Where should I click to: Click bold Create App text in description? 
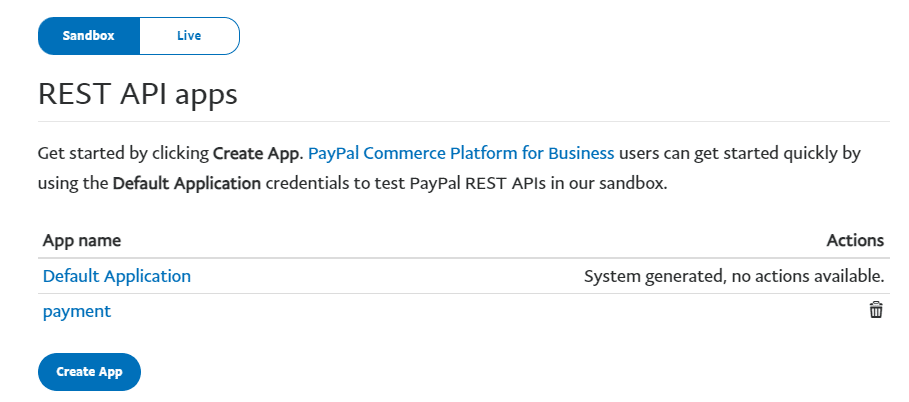257,154
